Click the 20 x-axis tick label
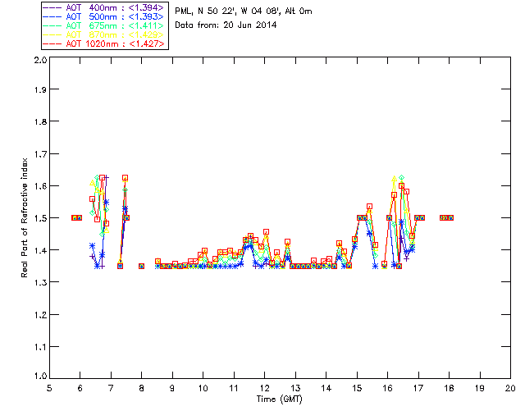The image size is (525, 420). click(510, 388)
